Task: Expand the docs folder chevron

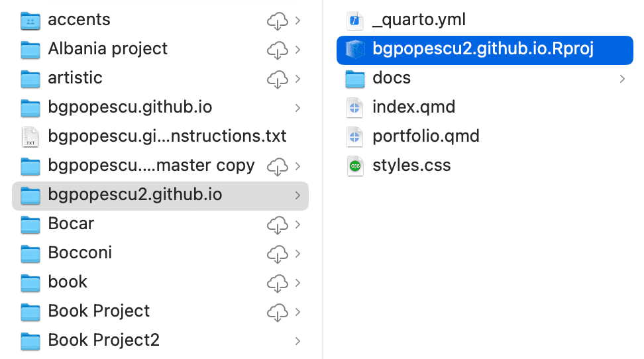Action: click(622, 79)
